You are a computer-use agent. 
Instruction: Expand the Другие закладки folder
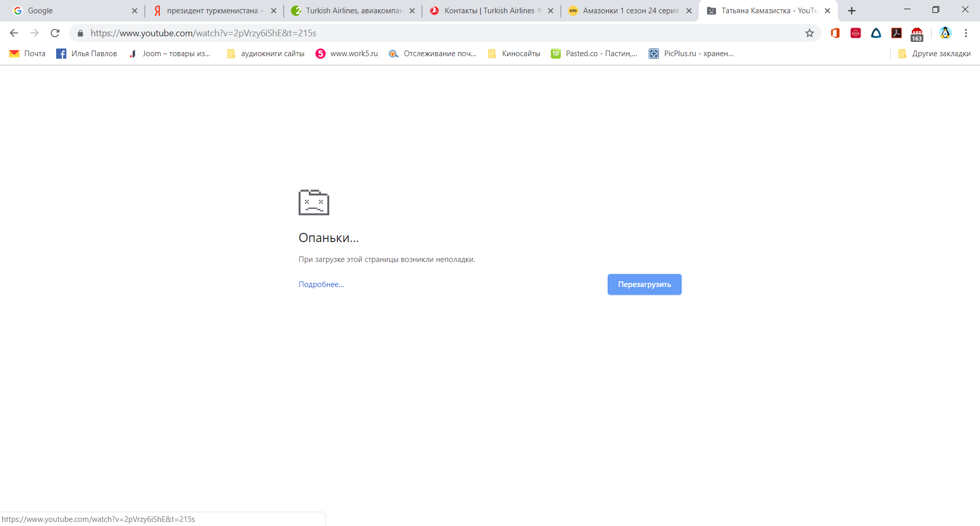934,54
